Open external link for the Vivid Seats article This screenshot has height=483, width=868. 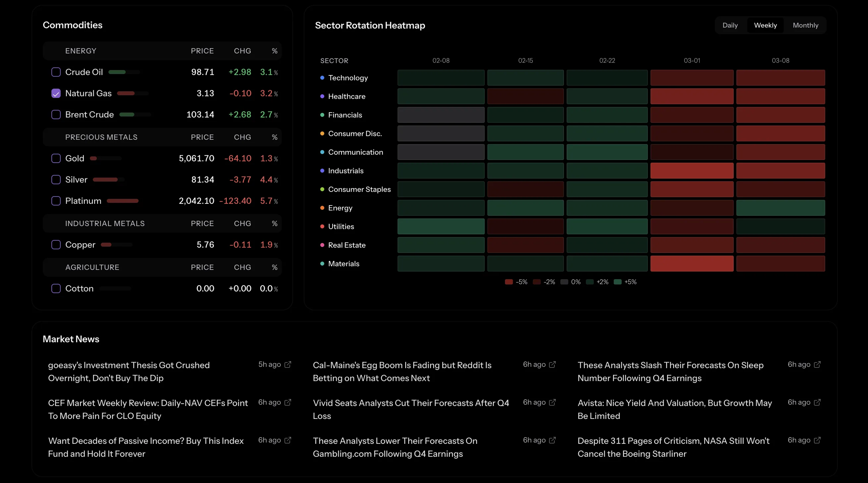[552, 402]
